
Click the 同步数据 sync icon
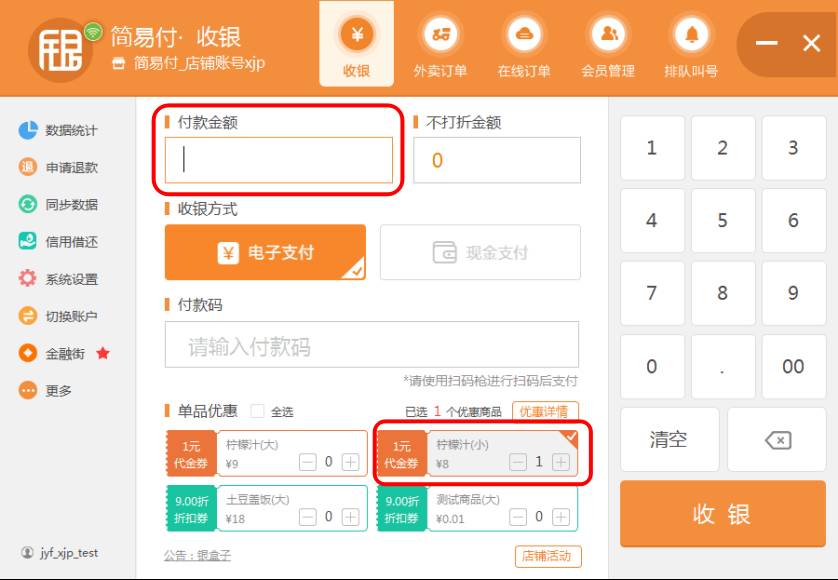(x=28, y=204)
